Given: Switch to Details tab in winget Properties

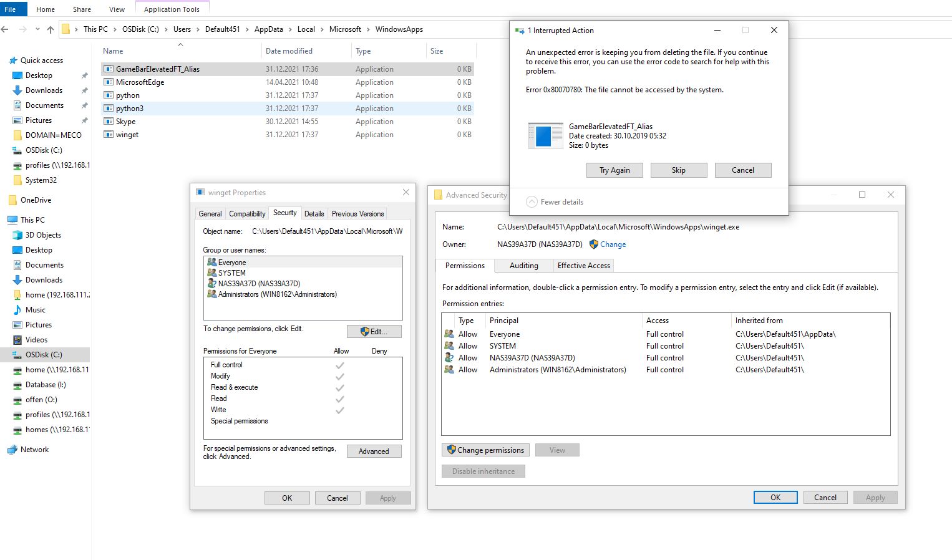Looking at the screenshot, I should (x=314, y=214).
